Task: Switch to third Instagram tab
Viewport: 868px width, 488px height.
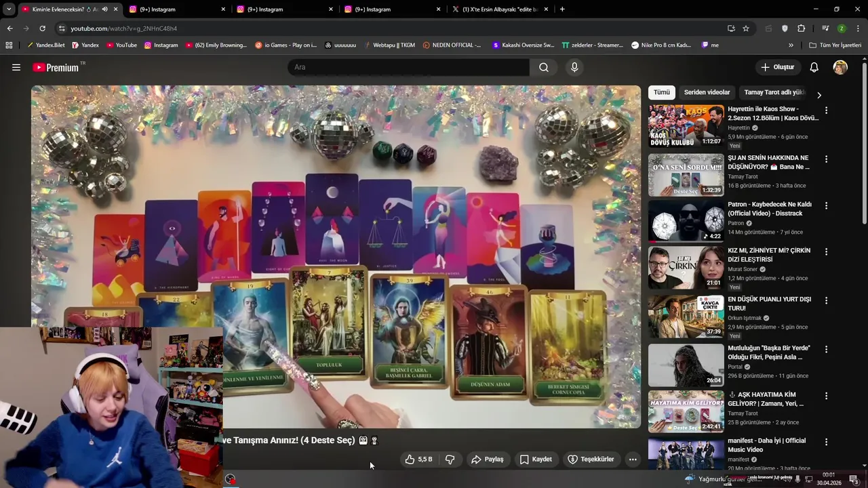Action: point(393,9)
